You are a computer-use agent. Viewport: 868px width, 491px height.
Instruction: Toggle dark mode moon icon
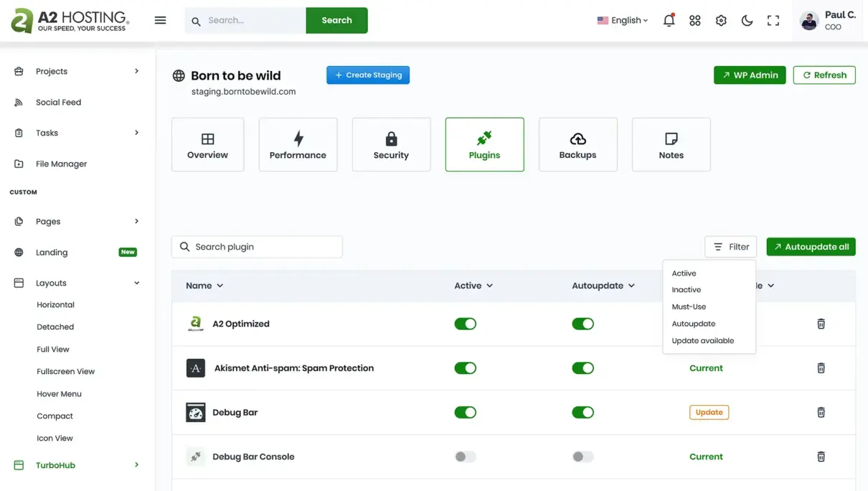pos(747,21)
